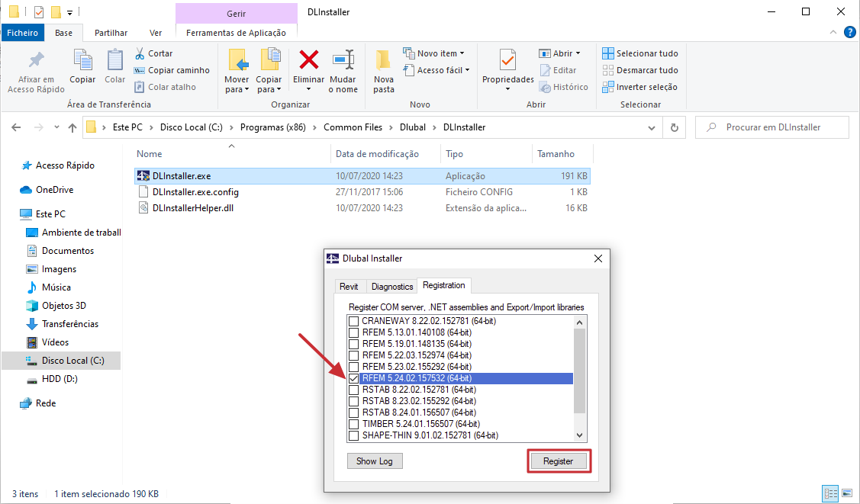Click Editar in the Abrir group

pyautogui.click(x=559, y=70)
